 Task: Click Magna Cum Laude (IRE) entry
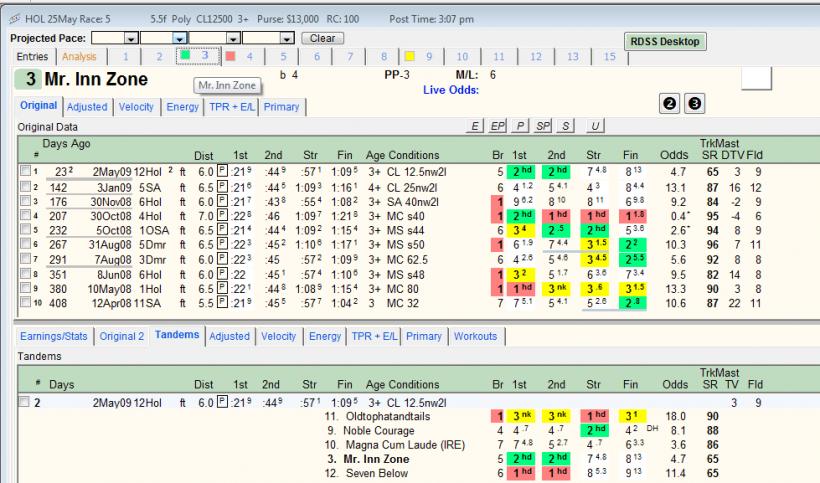click(405, 445)
